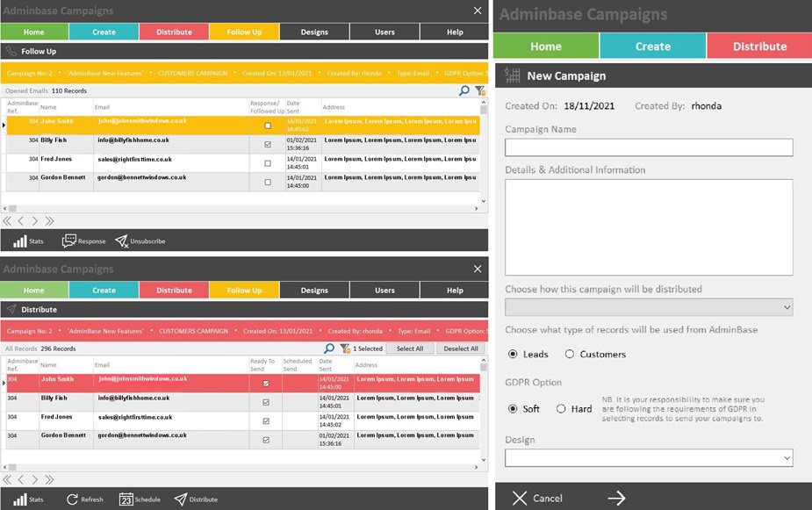This screenshot has height=510, width=812.
Task: Click the search magnifier above Opened Emails list
Action: [464, 90]
